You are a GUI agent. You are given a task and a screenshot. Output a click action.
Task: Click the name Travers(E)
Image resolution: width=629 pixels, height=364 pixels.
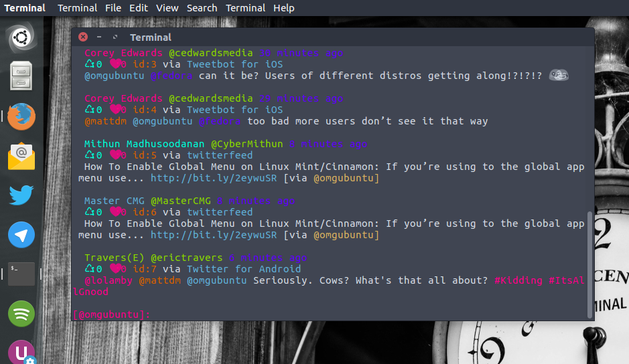[x=114, y=258]
